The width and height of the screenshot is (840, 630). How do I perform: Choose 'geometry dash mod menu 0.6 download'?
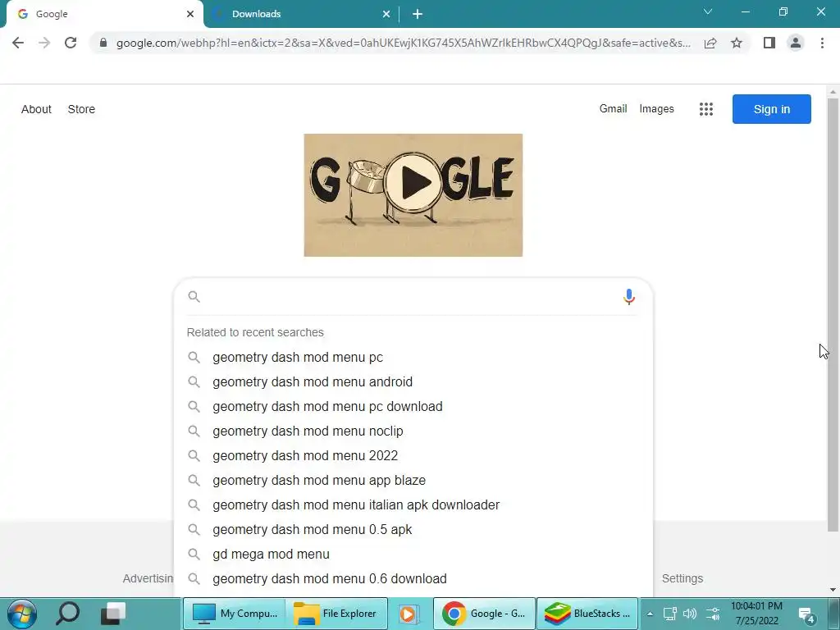(x=413, y=579)
